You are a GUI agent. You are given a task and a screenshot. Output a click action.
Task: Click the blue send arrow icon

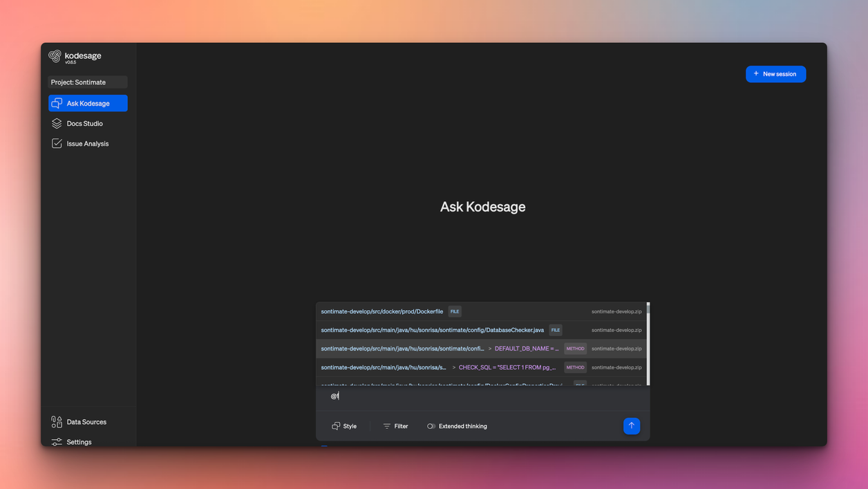pos(631,426)
